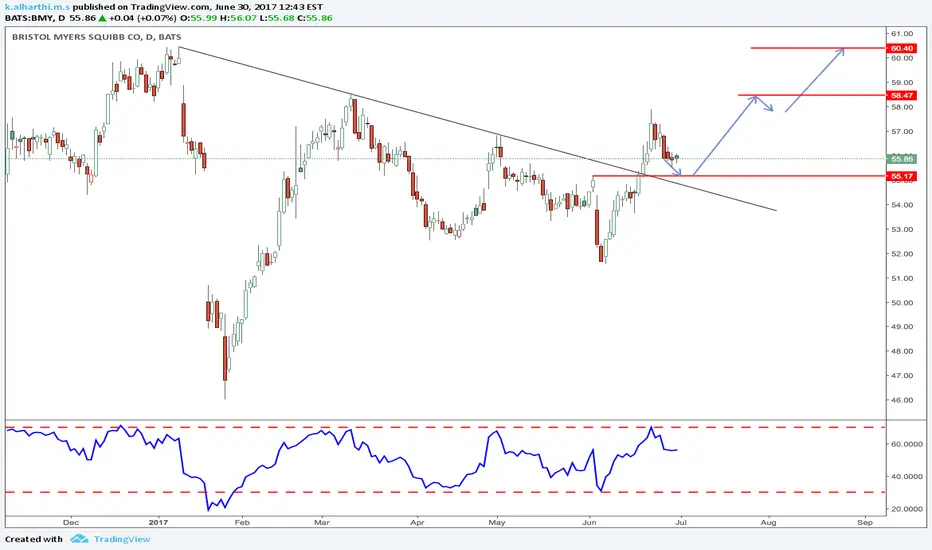Click the 50.00 price axis label
The width and height of the screenshot is (932, 550).
pyautogui.click(x=902, y=303)
